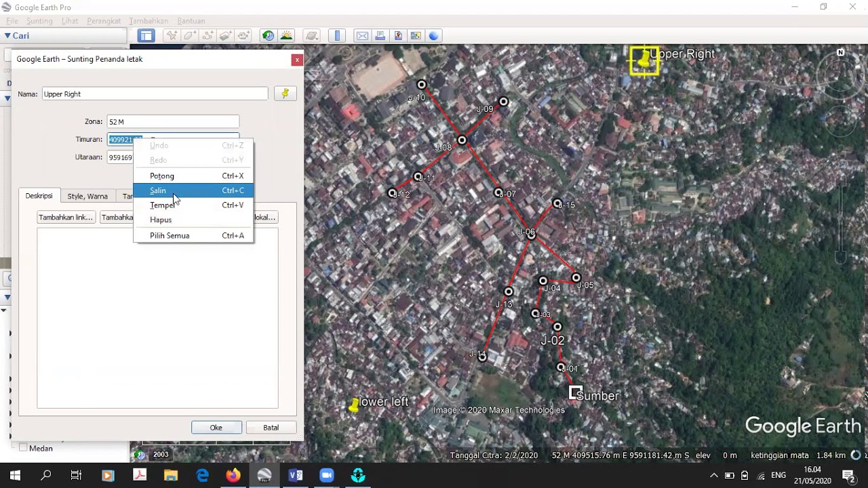Image resolution: width=868 pixels, height=488 pixels.
Task: Choose Salin in the context menu
Action: (x=193, y=190)
